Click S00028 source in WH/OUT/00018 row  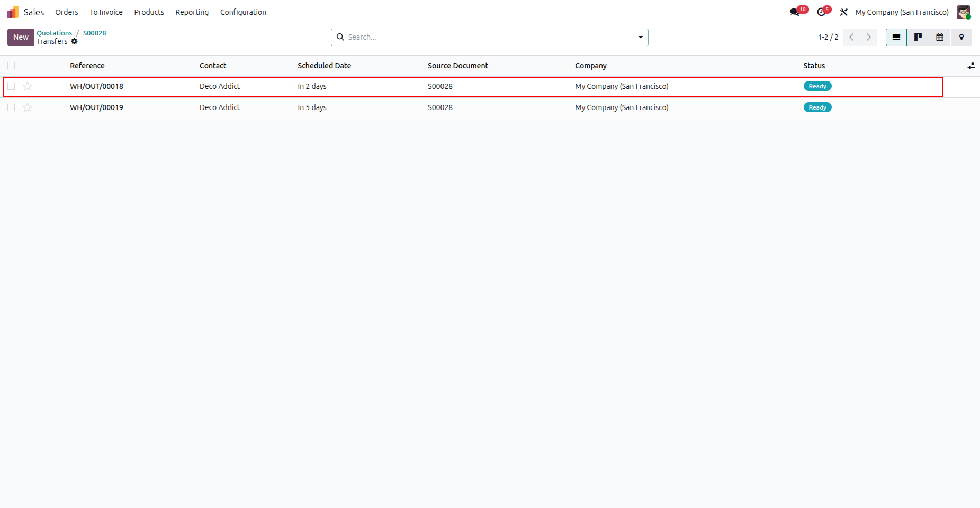(x=440, y=86)
